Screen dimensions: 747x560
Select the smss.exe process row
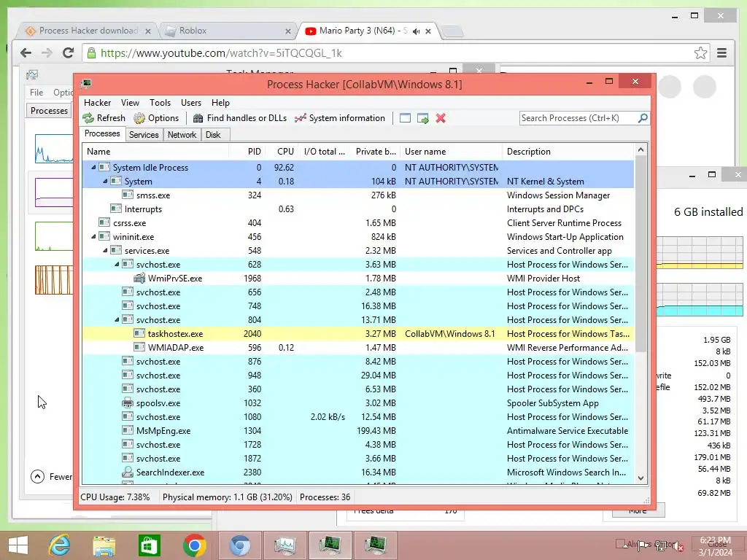coord(358,195)
